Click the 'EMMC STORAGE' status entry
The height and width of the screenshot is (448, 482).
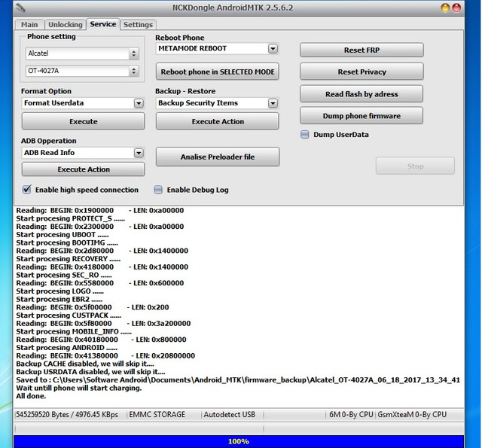pos(157,415)
